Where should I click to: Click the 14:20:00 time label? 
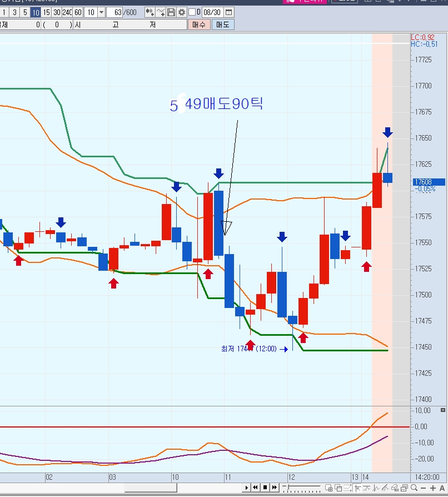tap(427, 477)
